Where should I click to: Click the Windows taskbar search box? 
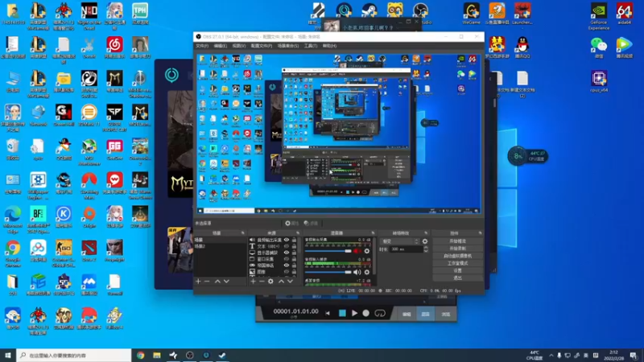[74, 356]
